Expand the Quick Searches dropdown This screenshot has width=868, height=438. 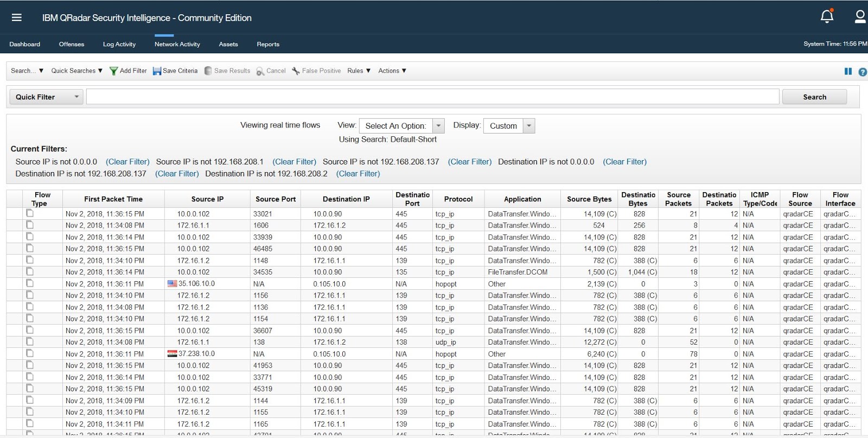click(x=76, y=71)
